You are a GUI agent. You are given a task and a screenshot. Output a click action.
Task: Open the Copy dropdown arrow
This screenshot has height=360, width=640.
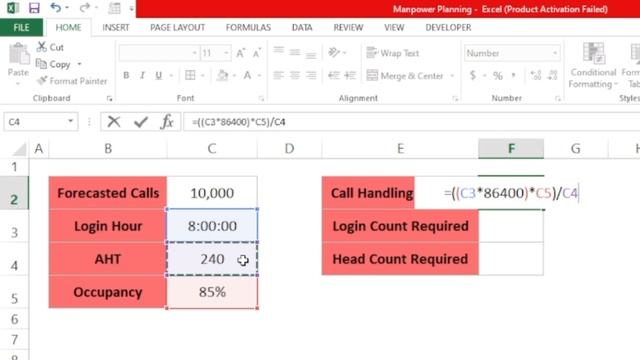[x=79, y=64]
